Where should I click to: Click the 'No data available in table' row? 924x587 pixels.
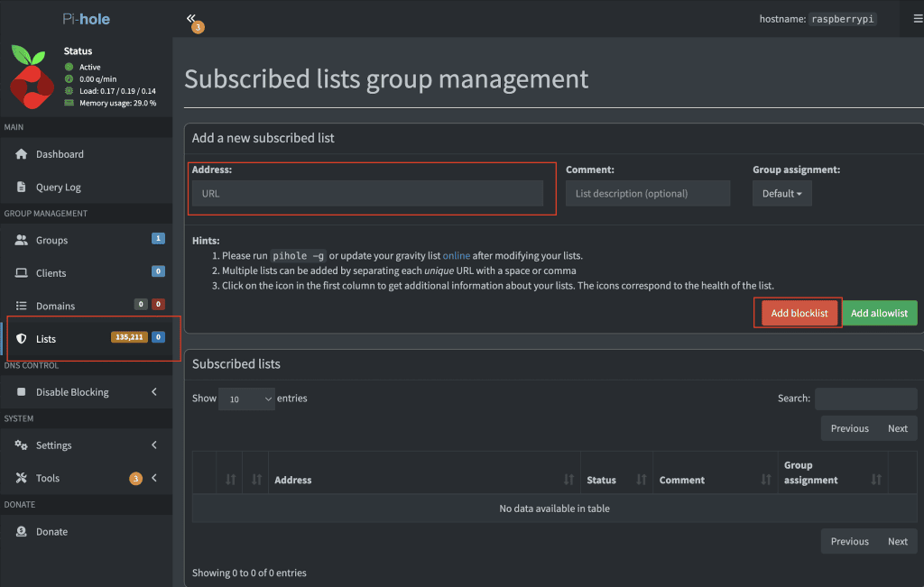(555, 509)
